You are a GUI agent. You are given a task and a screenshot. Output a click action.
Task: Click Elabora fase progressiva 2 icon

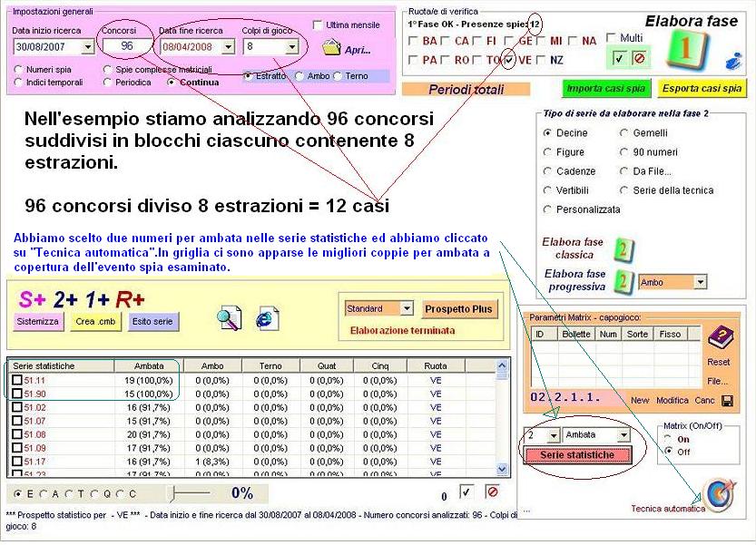point(623,281)
